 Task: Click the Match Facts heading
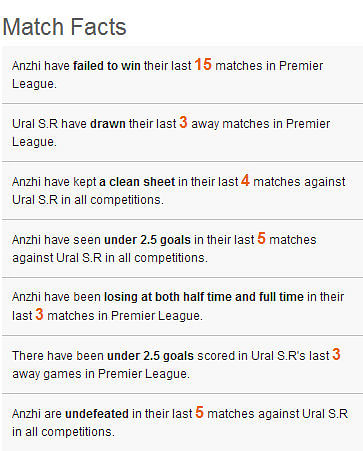64,27
